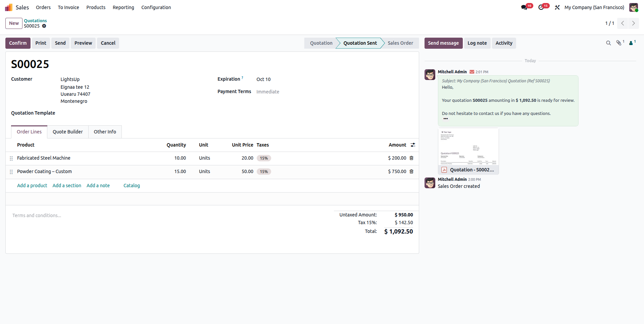
Task: Go to the previous record arrow
Action: point(623,23)
